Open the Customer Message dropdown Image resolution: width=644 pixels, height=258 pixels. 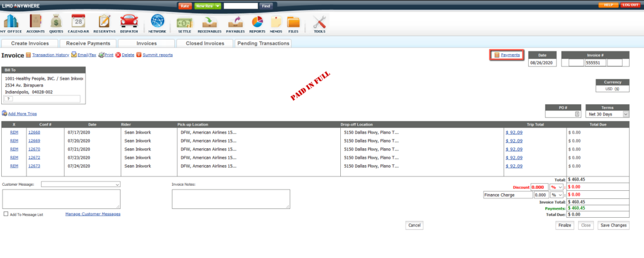[x=80, y=185]
